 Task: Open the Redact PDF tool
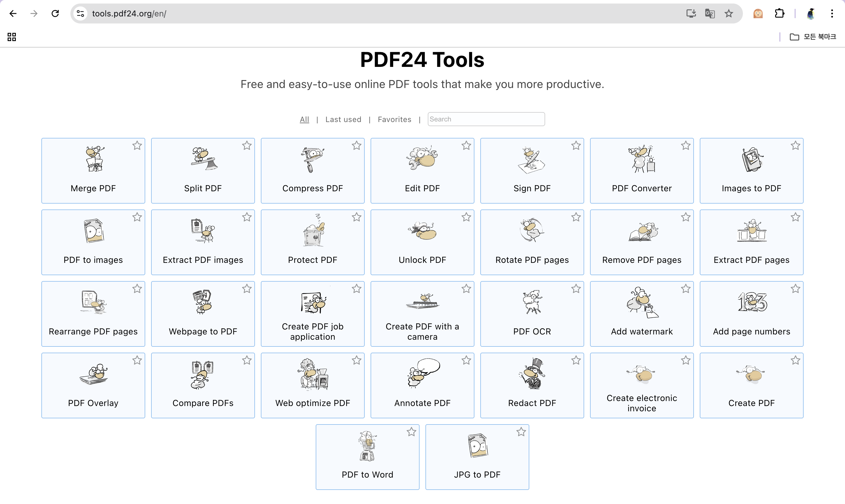coord(532,385)
